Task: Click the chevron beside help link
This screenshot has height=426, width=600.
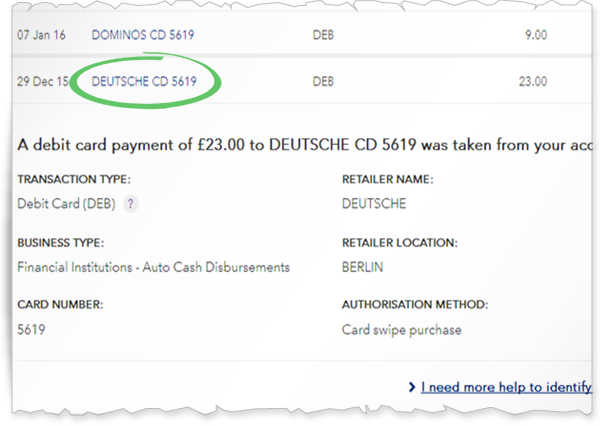Action: coord(412,387)
